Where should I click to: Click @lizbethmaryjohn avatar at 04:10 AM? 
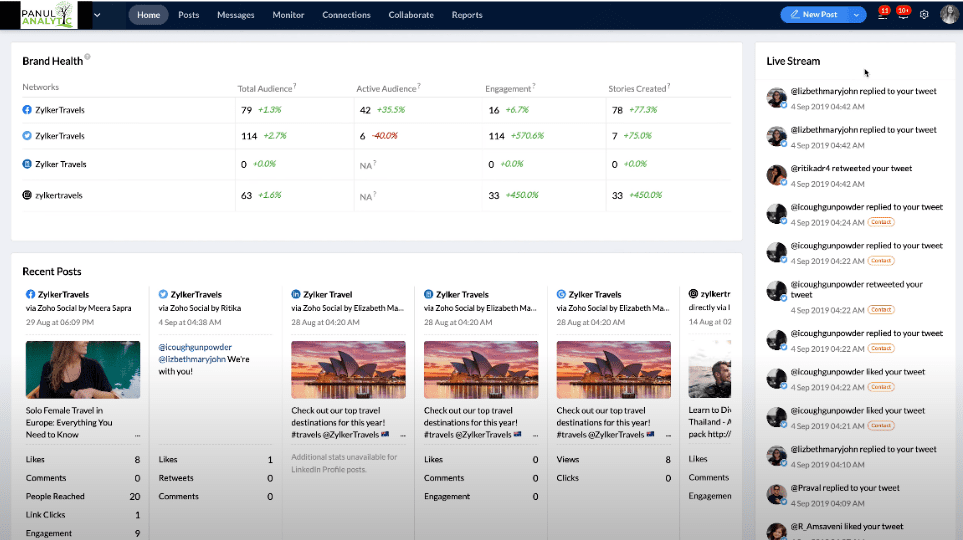pyautogui.click(x=776, y=456)
